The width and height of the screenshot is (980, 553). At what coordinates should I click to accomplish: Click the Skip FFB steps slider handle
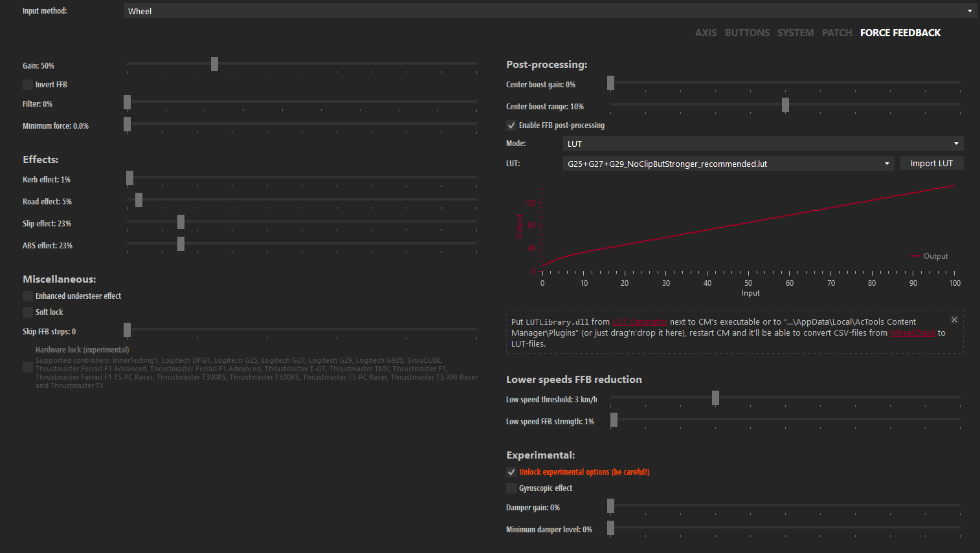pos(127,330)
